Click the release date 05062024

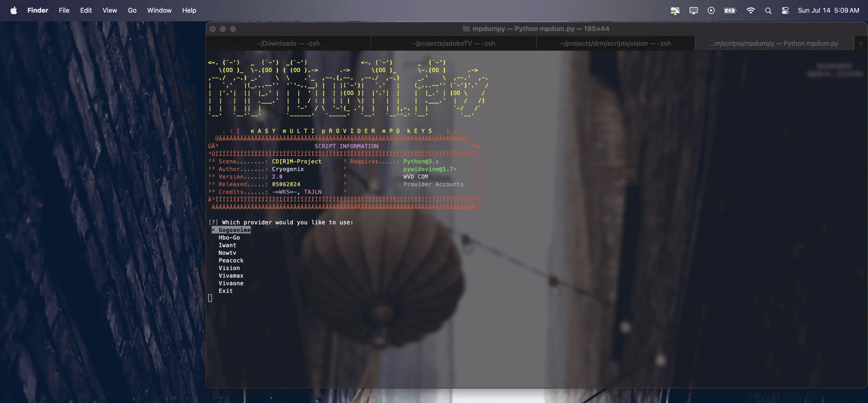(286, 184)
